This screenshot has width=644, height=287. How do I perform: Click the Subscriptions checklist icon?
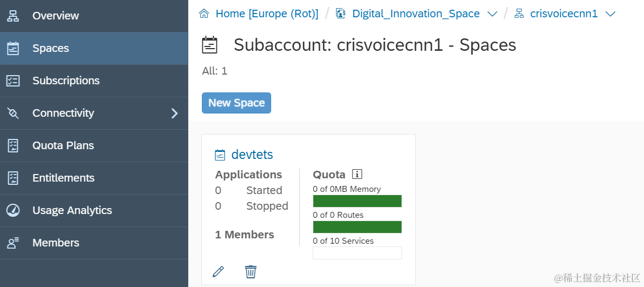tap(13, 81)
